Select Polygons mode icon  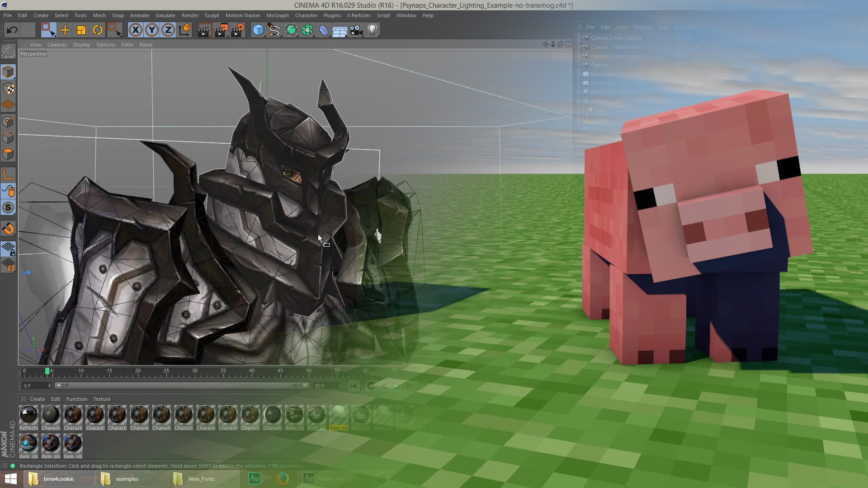pyautogui.click(x=8, y=154)
